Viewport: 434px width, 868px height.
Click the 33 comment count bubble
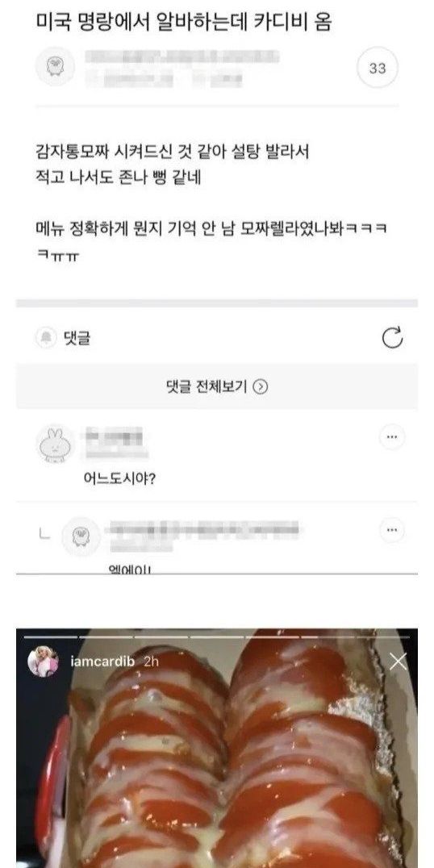pyautogui.click(x=377, y=68)
